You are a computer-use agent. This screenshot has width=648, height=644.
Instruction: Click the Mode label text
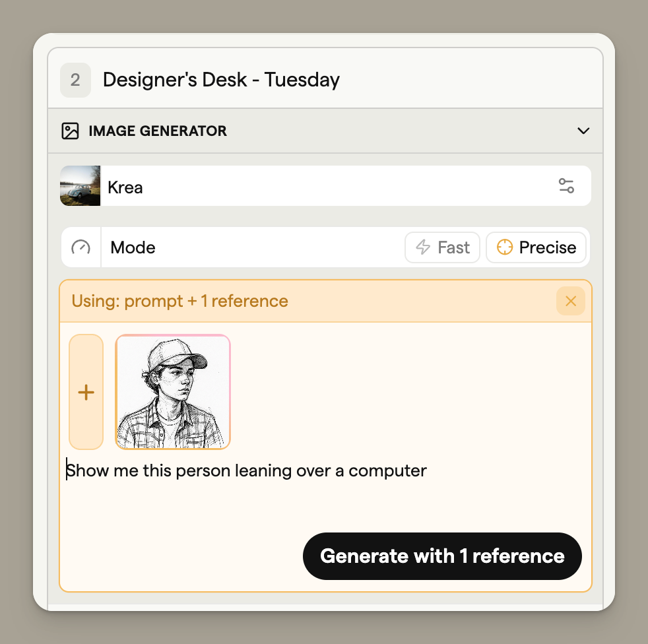tap(133, 247)
